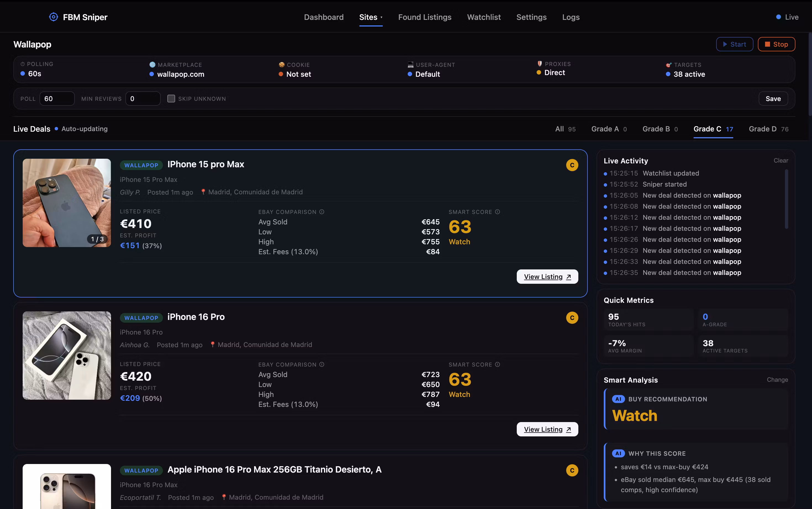Show All 95 live deals
The height and width of the screenshot is (509, 812).
click(565, 129)
